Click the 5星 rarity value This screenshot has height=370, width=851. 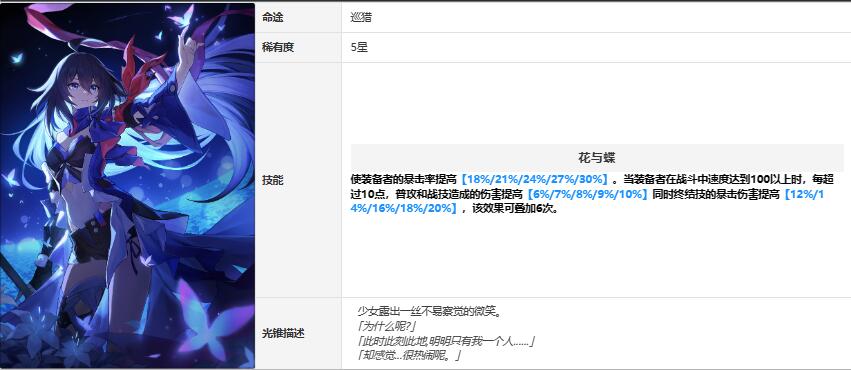pos(360,48)
